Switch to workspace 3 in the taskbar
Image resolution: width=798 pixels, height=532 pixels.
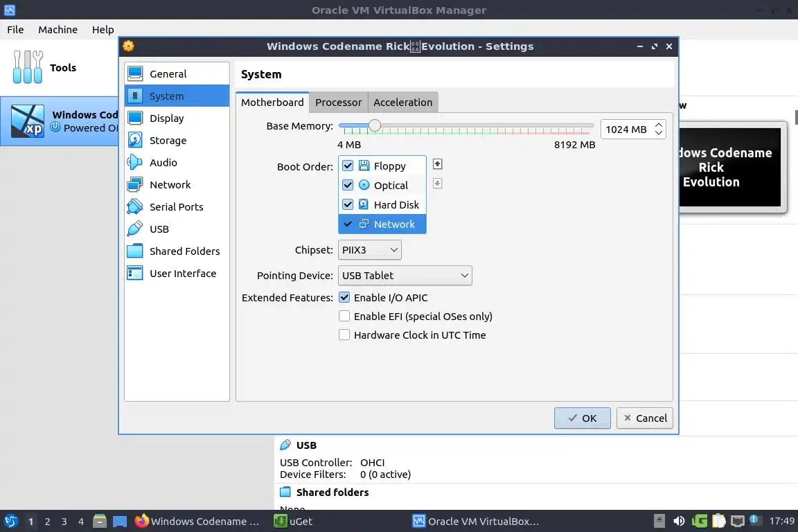point(64,522)
